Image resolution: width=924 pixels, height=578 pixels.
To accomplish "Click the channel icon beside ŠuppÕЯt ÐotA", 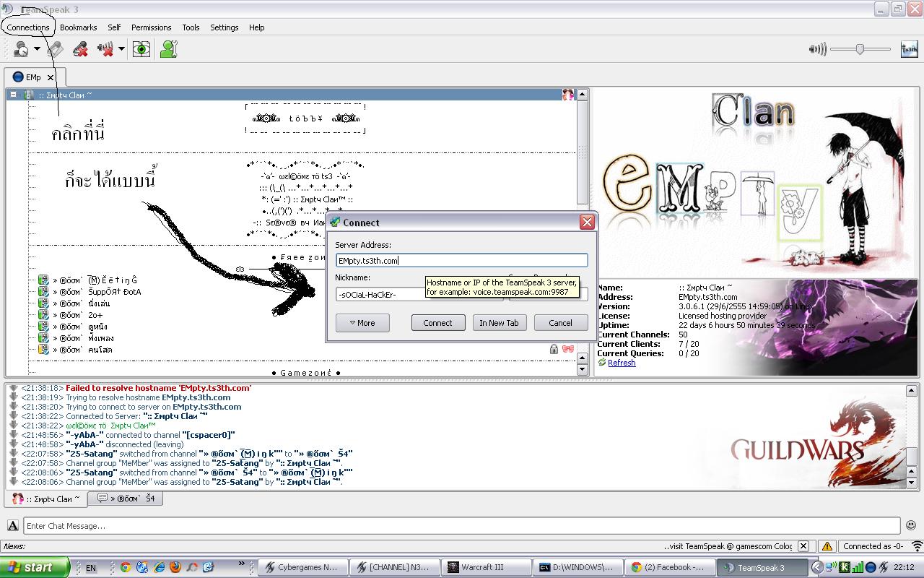I will (43, 292).
